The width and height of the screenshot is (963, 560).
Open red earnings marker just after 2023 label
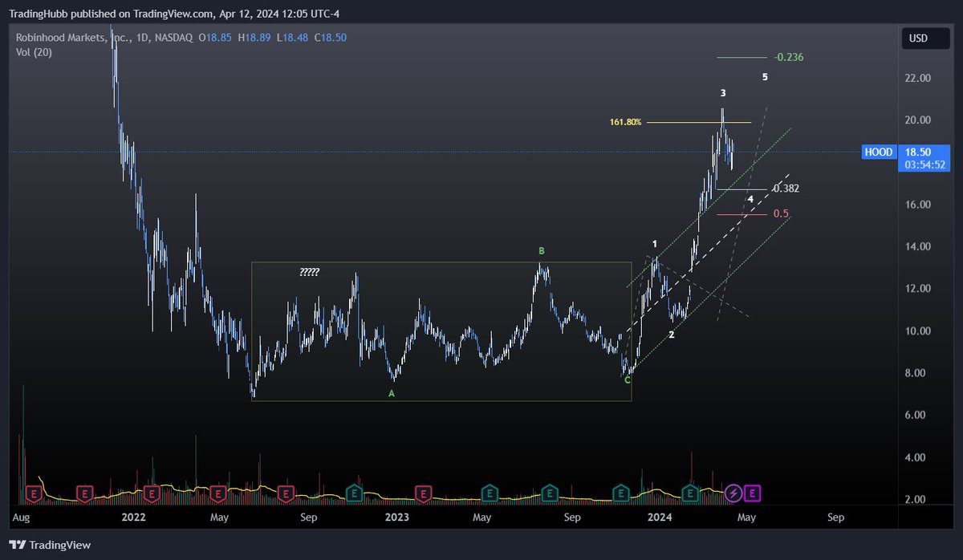422,493
